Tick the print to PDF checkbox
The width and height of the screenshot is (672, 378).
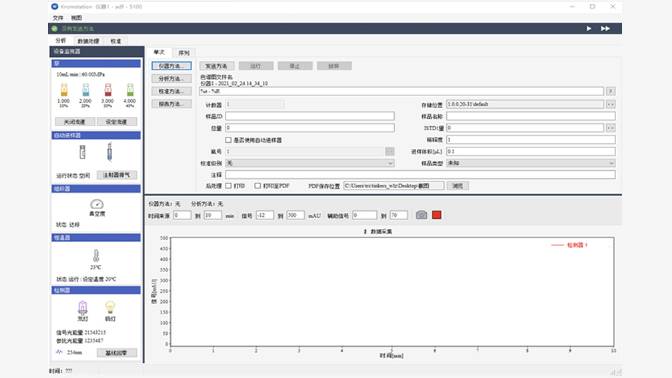pos(258,186)
